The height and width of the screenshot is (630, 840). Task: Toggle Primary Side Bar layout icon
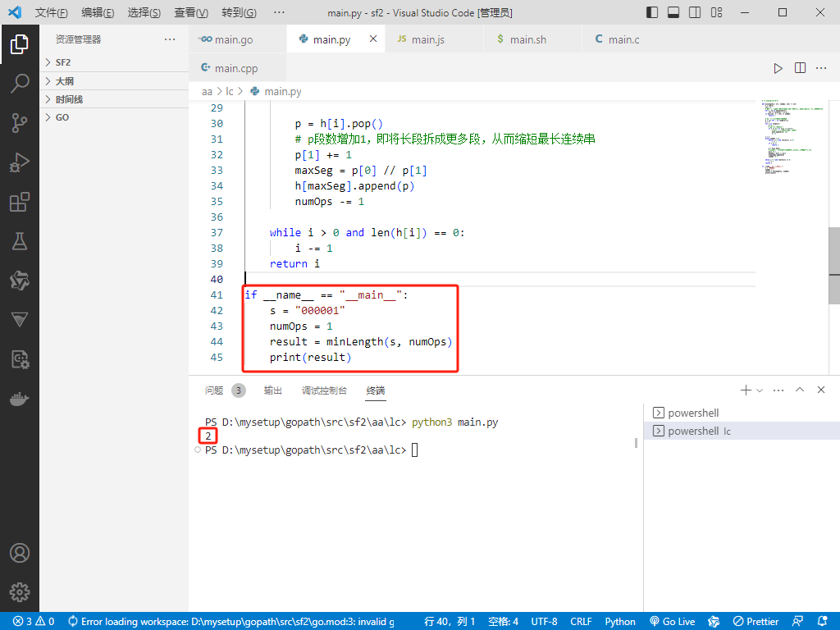[x=652, y=12]
